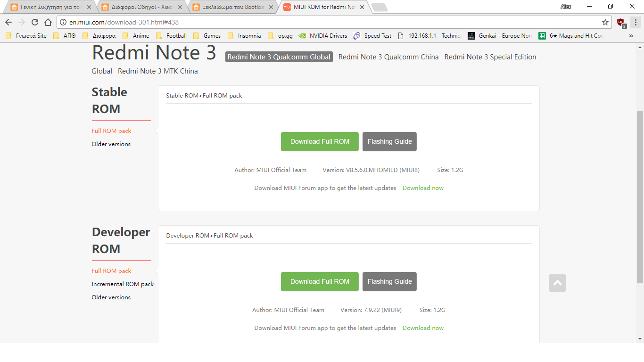Download the Developer Full ROM

320,281
